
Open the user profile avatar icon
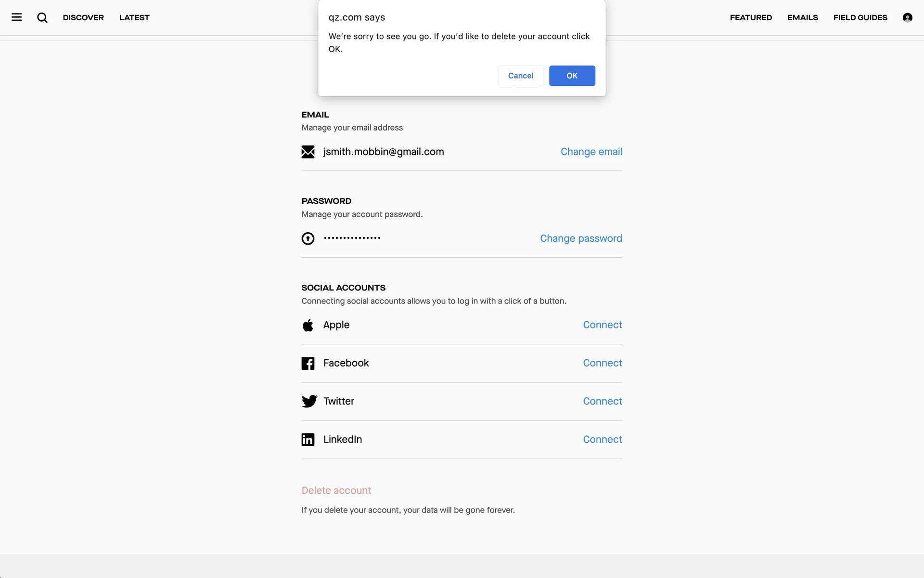coord(907,17)
